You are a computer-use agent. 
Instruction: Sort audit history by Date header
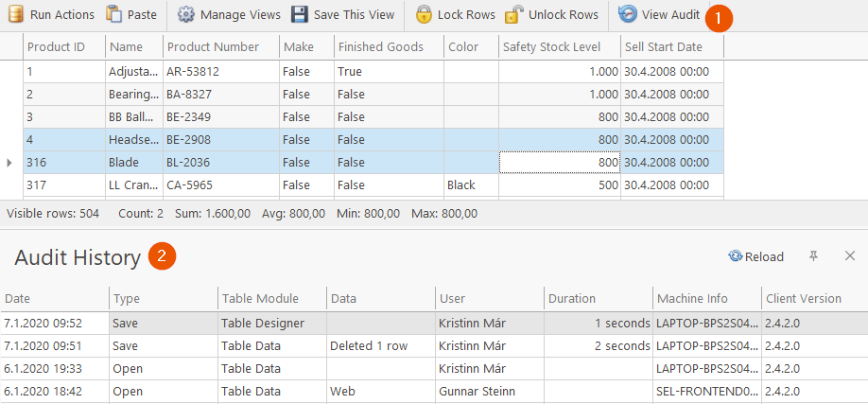(54, 299)
